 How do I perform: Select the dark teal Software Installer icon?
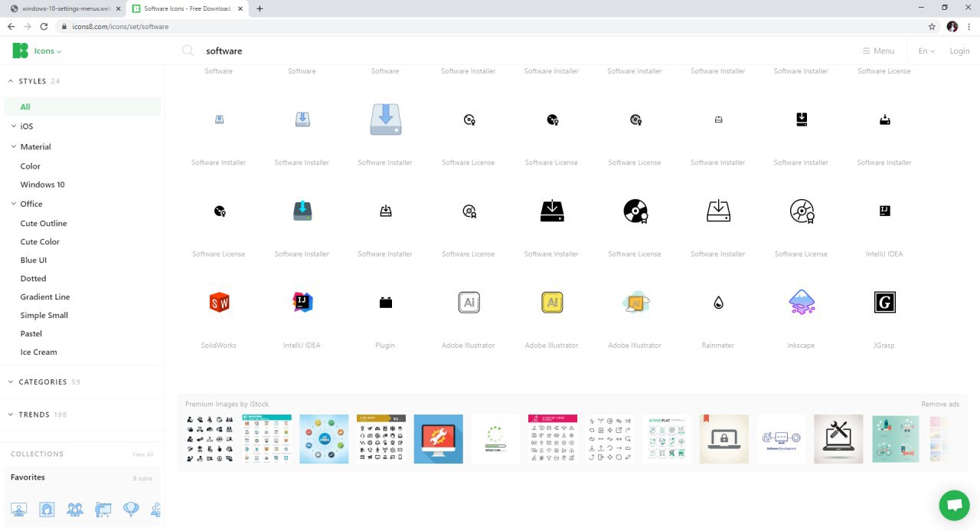[x=302, y=211]
